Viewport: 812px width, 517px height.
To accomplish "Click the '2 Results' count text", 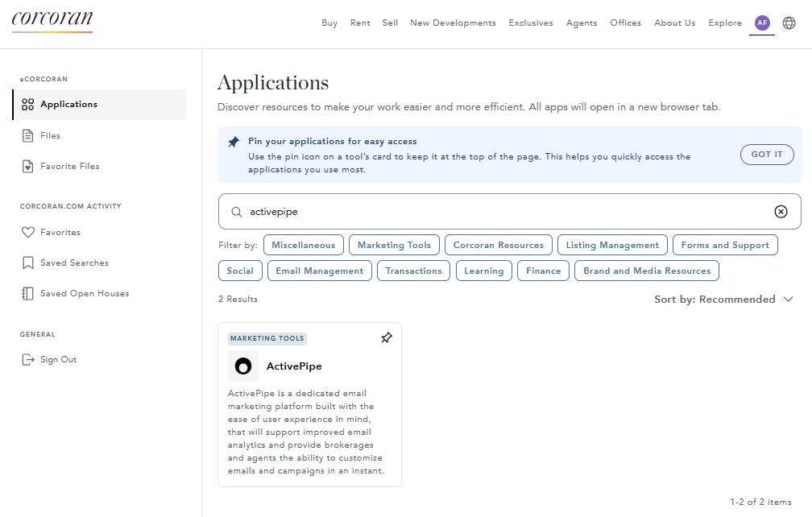I will tap(238, 299).
